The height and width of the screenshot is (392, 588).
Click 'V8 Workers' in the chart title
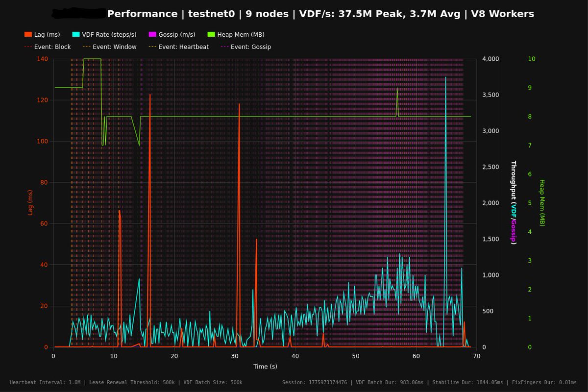click(x=503, y=14)
